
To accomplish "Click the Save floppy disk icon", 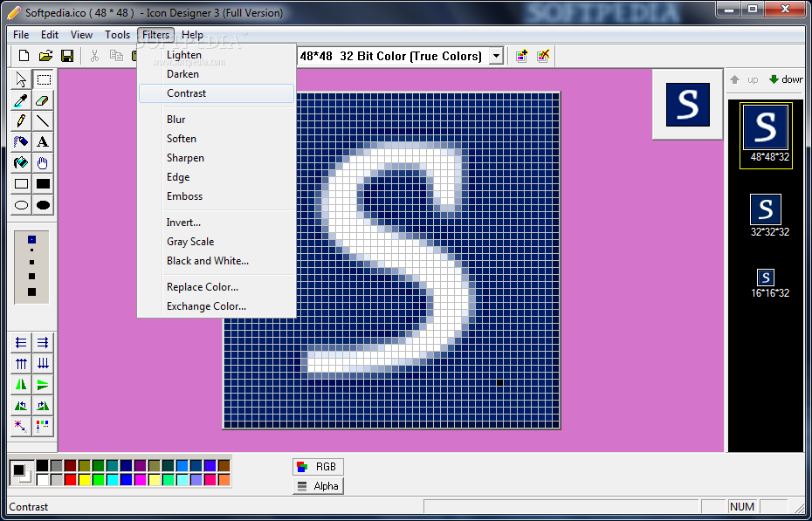I will point(67,56).
